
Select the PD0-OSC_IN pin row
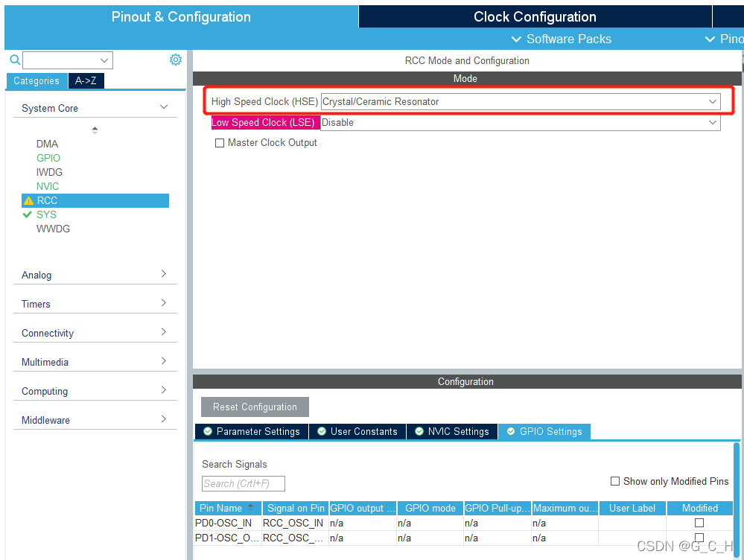(x=463, y=523)
